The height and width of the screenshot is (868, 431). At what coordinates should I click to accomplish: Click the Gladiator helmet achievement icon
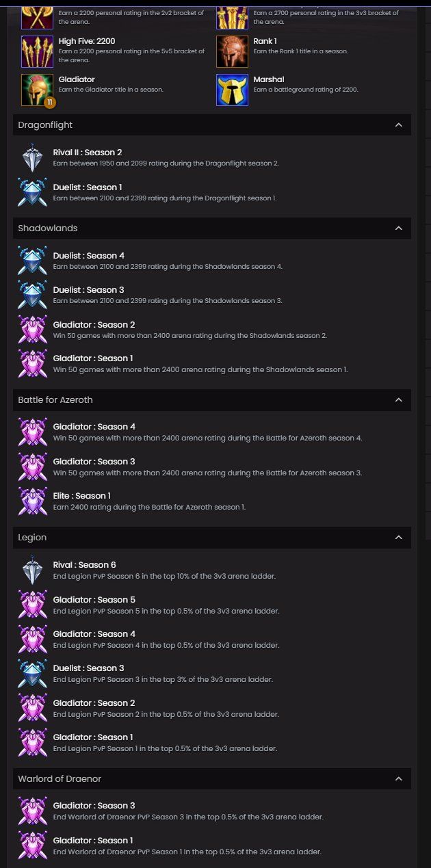click(37, 89)
